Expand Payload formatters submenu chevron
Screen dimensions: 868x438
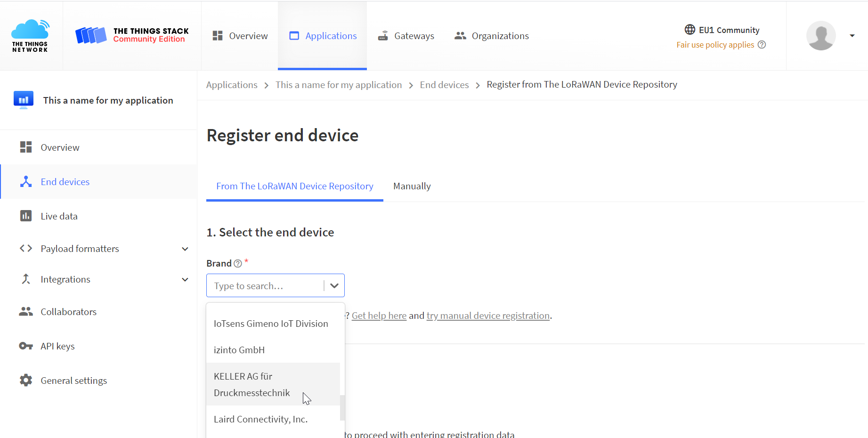pos(185,249)
